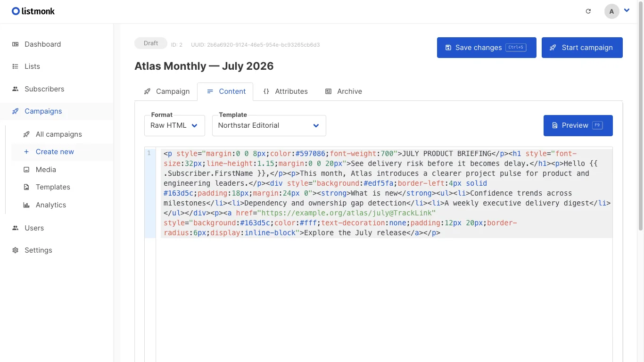This screenshot has width=644, height=362.
Task: Click the listmonk logo
Action: (x=33, y=11)
